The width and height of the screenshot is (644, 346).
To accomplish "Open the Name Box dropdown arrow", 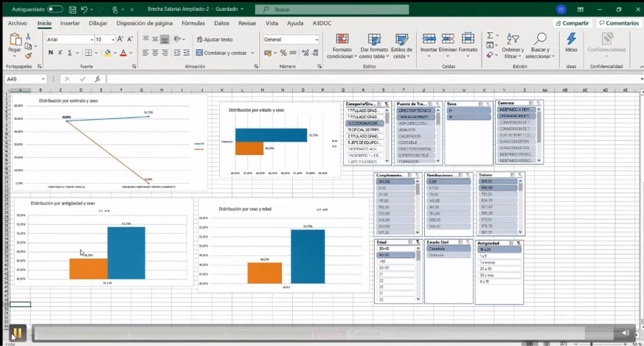I will pos(43,79).
